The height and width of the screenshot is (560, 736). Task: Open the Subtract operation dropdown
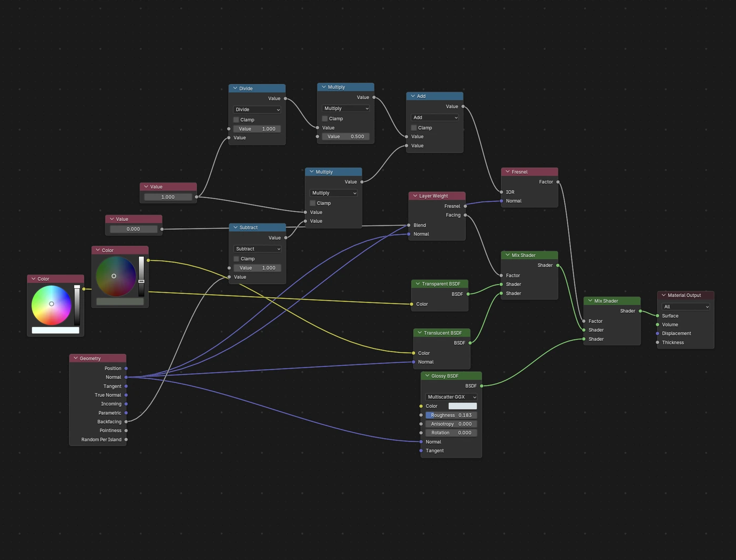[x=258, y=249]
